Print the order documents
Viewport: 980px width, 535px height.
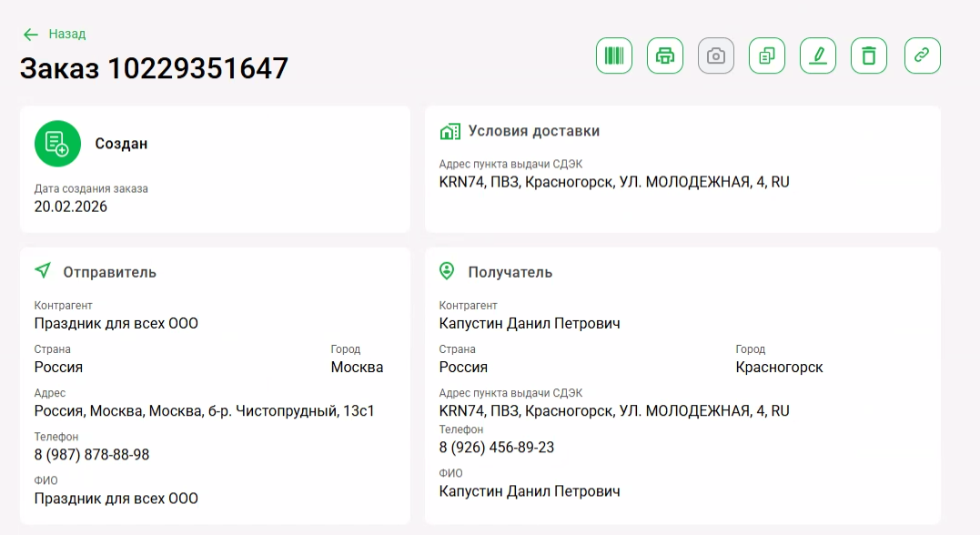coord(665,56)
